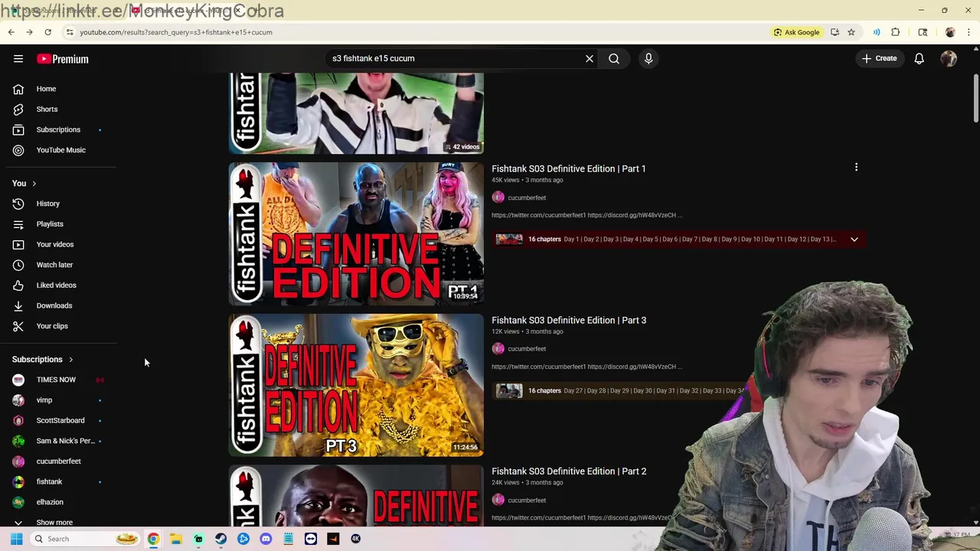Open the Definitive Edition PT 1 thumbnail
The height and width of the screenshot is (551, 980).
coord(356,233)
